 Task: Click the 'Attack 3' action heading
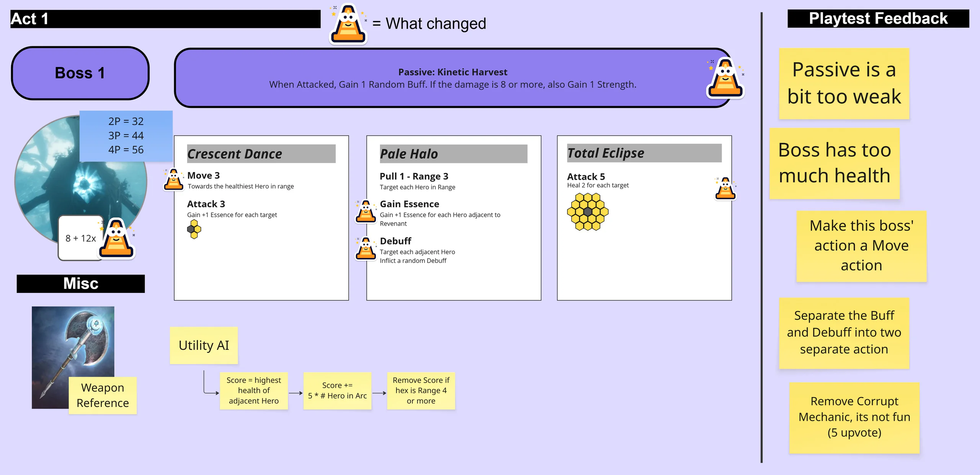point(206,204)
